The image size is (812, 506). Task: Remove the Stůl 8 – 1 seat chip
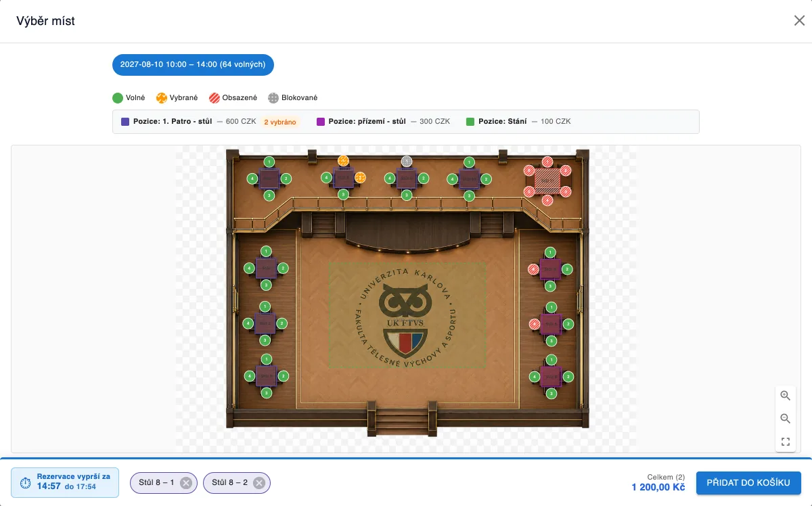coord(186,483)
